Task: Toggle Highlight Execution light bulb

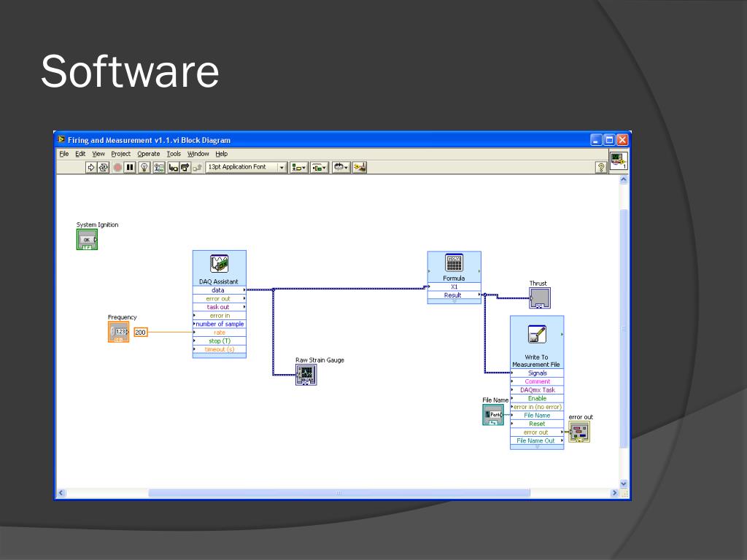Action: coord(144,167)
